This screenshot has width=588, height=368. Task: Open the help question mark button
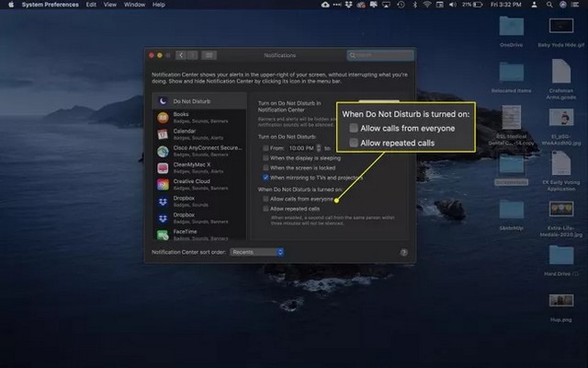[x=403, y=252]
